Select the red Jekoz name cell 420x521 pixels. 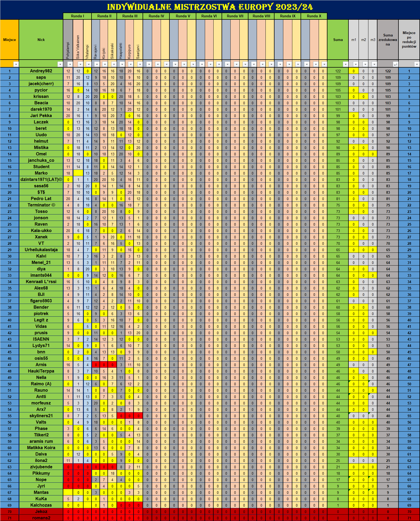point(41,511)
